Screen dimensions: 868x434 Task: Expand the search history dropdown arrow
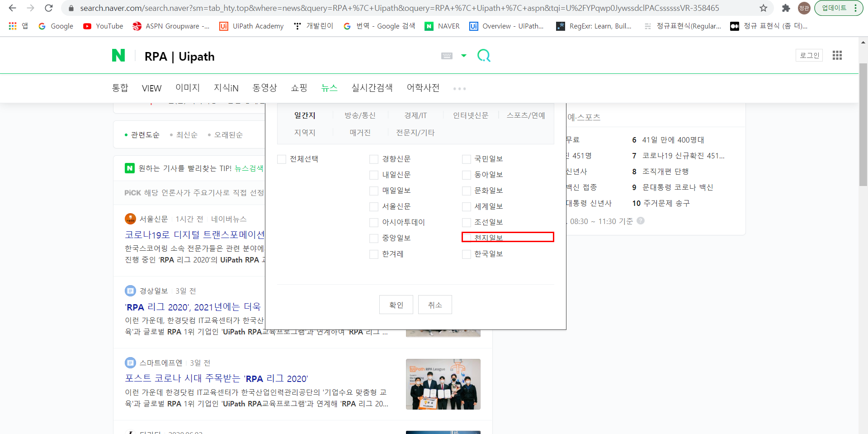[463, 56]
